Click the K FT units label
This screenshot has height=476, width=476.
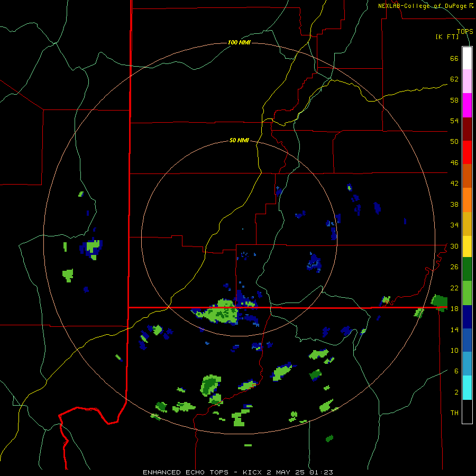click(x=447, y=36)
